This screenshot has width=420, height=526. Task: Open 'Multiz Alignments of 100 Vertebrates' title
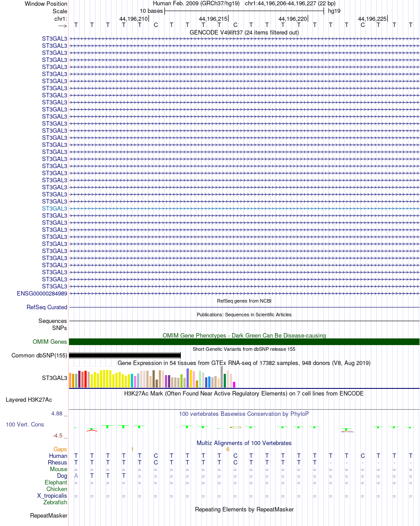point(244,443)
